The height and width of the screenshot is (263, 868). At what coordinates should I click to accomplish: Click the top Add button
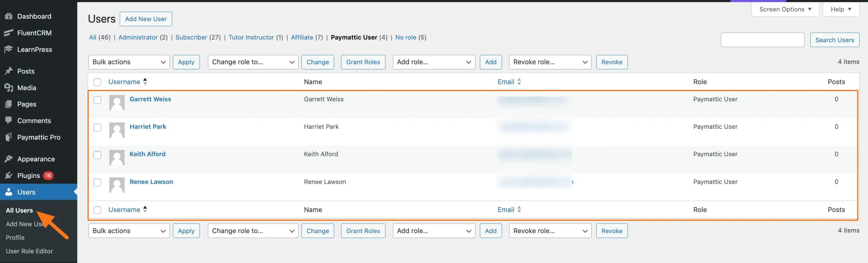tap(491, 62)
